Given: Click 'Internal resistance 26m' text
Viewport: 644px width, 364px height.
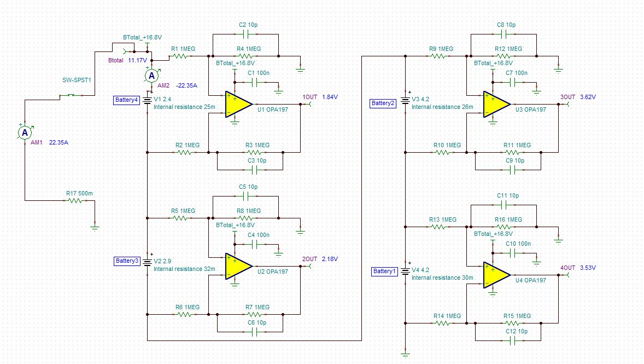Looking at the screenshot, I should pos(442,107).
